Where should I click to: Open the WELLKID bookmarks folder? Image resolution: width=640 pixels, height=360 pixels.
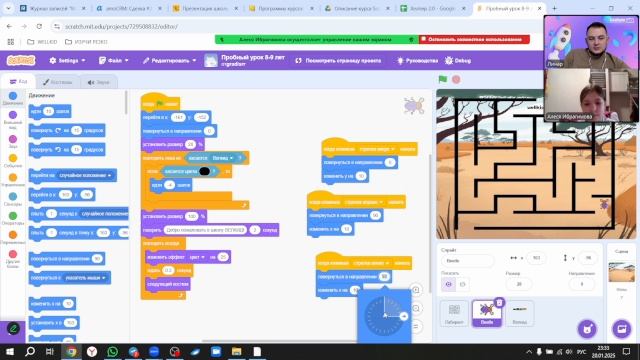click(x=42, y=42)
